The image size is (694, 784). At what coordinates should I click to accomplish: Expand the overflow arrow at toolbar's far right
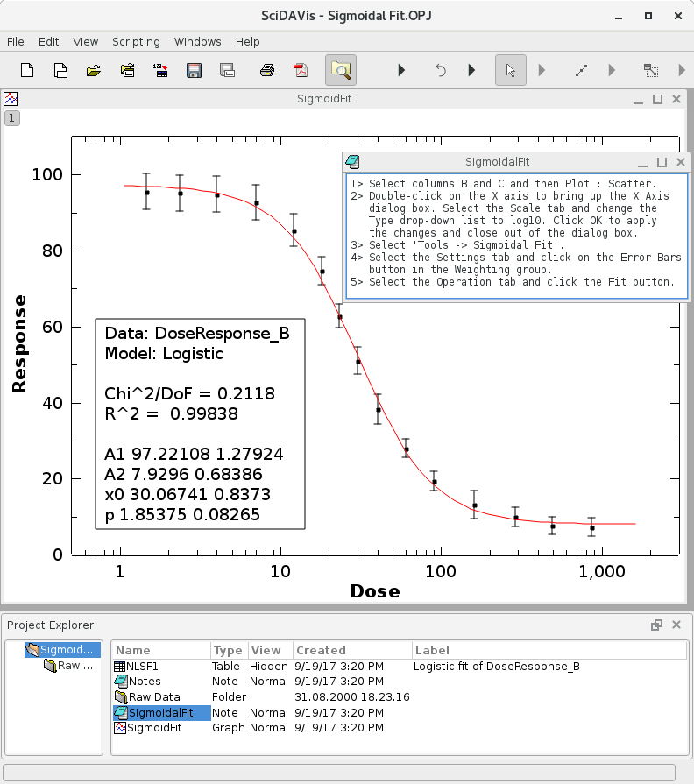(682, 70)
